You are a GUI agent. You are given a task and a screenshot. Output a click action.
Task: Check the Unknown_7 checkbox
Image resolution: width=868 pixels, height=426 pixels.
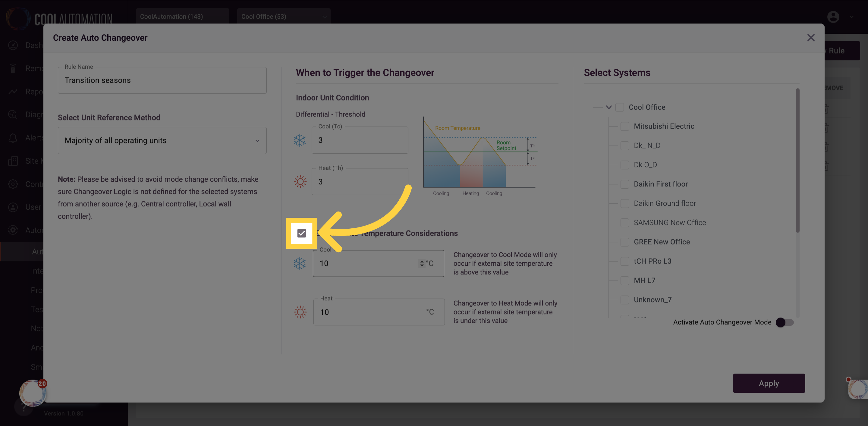click(x=624, y=300)
